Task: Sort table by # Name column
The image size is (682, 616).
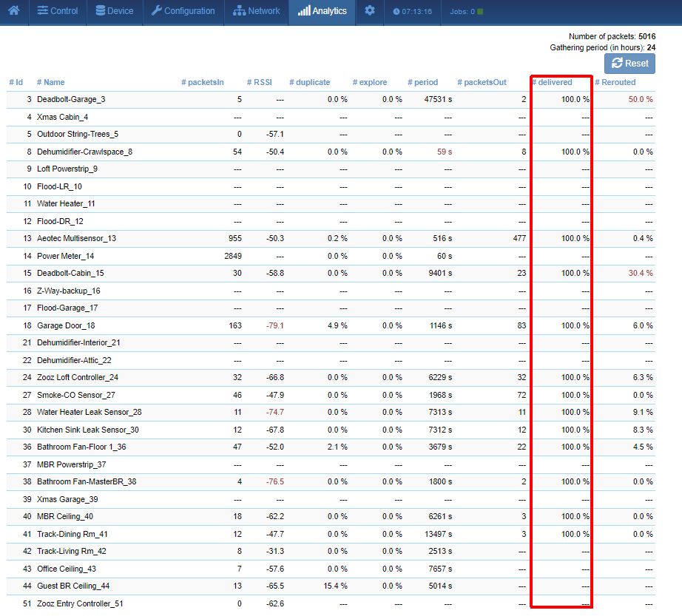Action: [x=51, y=82]
